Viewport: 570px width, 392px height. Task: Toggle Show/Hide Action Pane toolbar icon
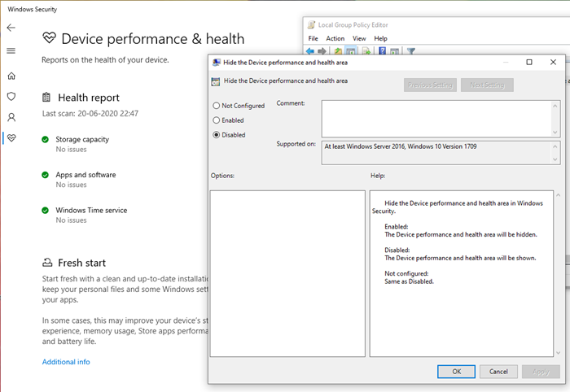point(394,51)
